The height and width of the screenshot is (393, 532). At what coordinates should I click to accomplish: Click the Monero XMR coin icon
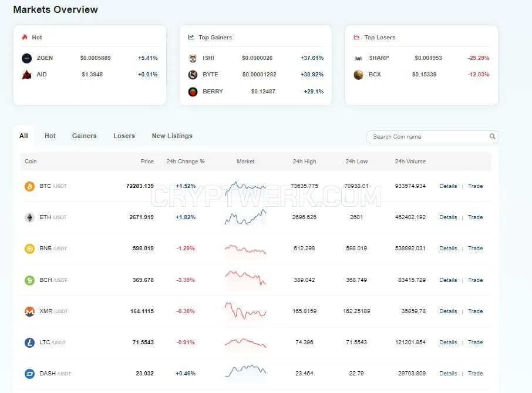point(29,311)
